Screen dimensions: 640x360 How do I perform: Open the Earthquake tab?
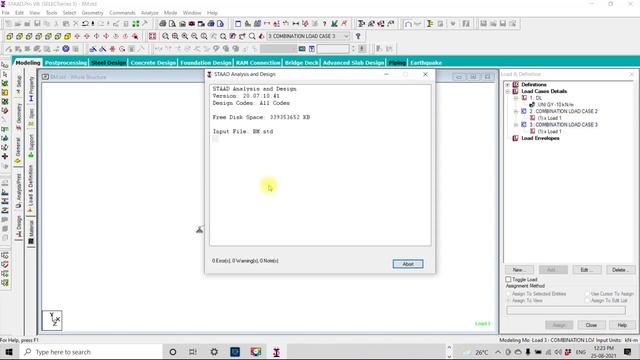click(x=426, y=63)
